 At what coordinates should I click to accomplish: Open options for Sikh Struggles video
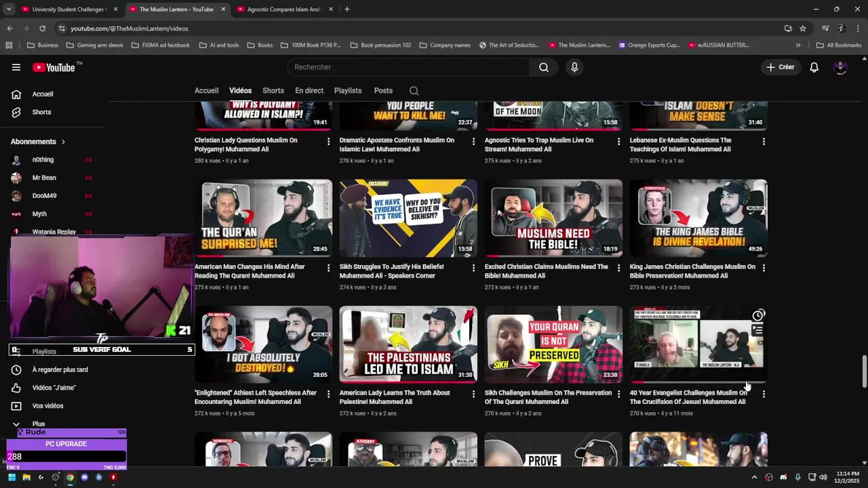point(473,268)
